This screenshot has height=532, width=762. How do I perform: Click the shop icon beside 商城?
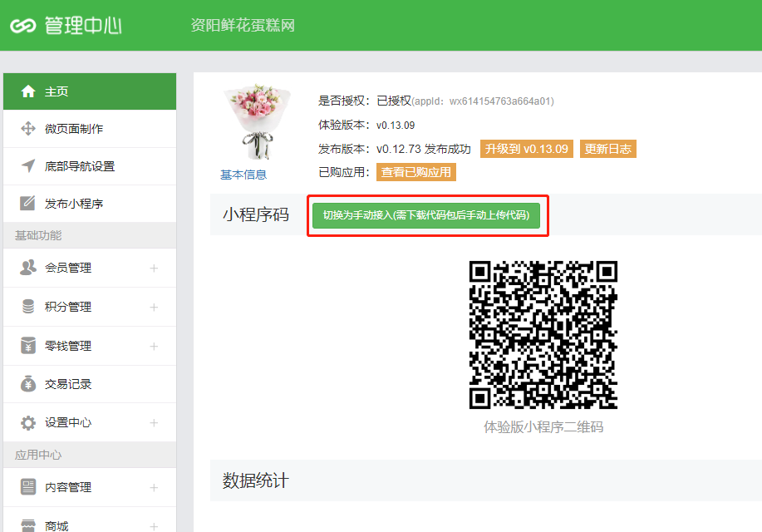(28, 525)
